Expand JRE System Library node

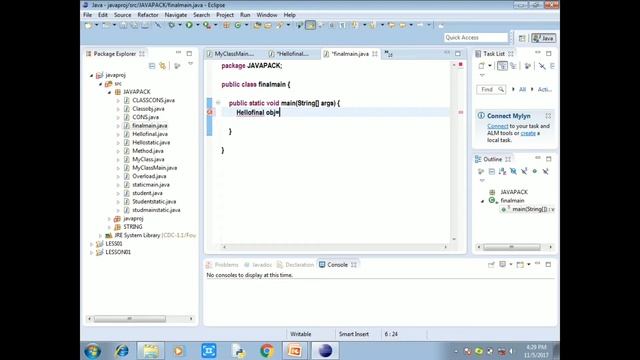[100, 236]
